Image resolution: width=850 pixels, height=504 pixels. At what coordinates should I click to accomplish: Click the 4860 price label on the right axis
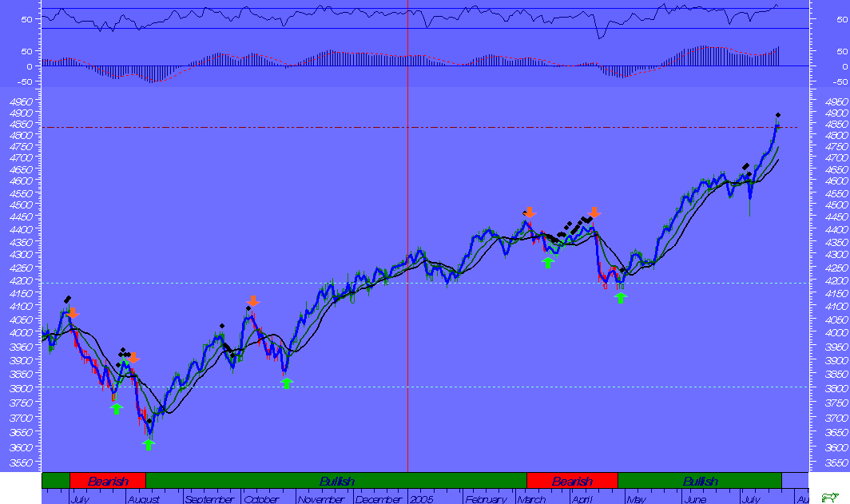pos(837,124)
